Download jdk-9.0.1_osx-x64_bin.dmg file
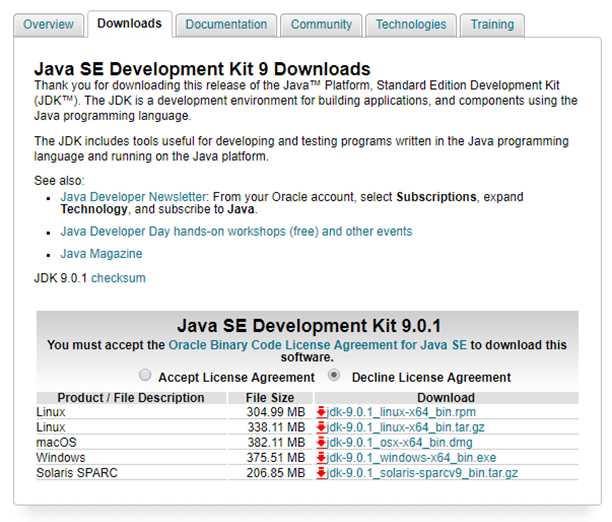The width and height of the screenshot is (612, 522). pyautogui.click(x=399, y=442)
